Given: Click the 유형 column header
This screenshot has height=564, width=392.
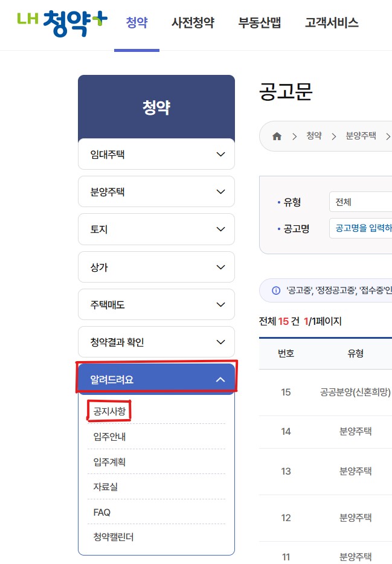Looking at the screenshot, I should (355, 354).
